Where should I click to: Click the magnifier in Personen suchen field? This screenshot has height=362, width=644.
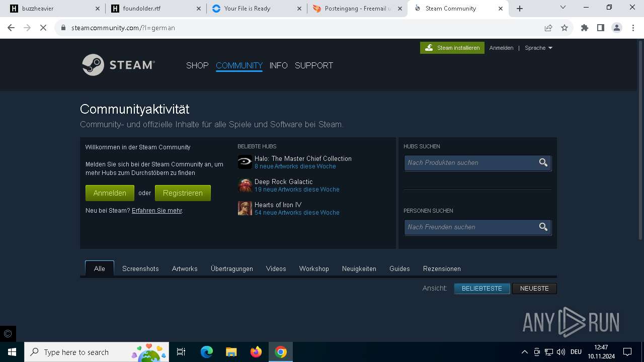point(543,227)
